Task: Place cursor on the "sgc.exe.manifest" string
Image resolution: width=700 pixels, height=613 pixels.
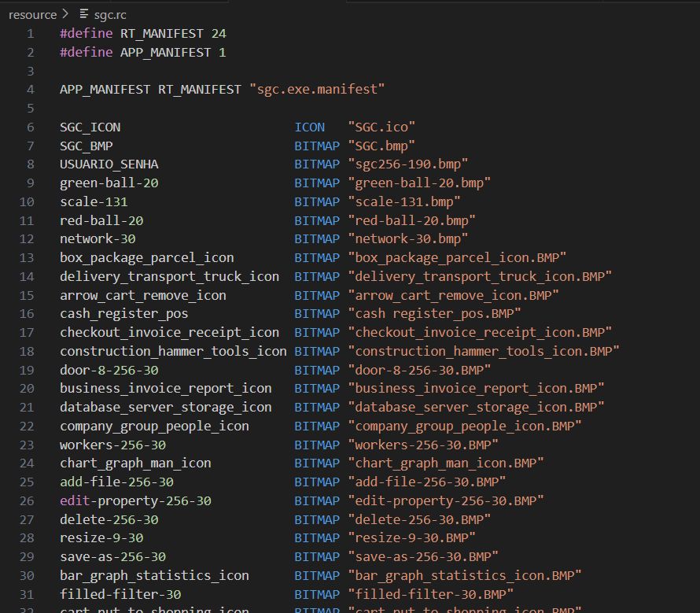Action: [x=316, y=90]
